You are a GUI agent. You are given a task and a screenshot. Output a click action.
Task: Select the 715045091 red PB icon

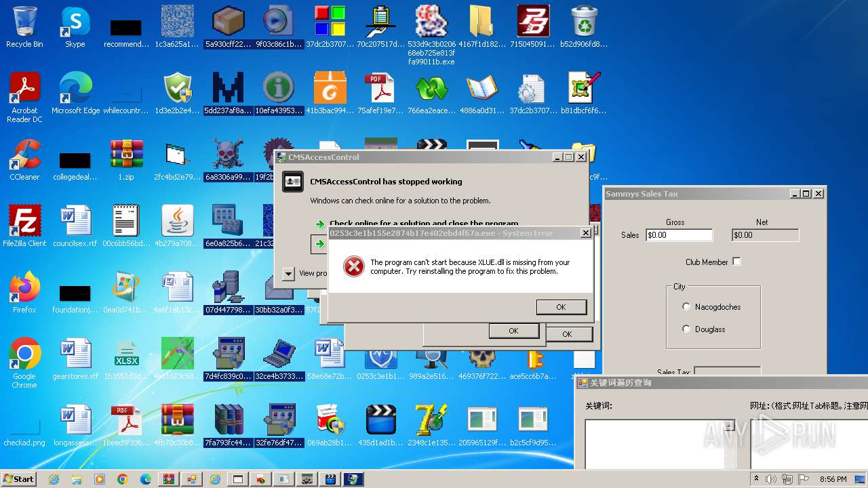pyautogui.click(x=534, y=27)
